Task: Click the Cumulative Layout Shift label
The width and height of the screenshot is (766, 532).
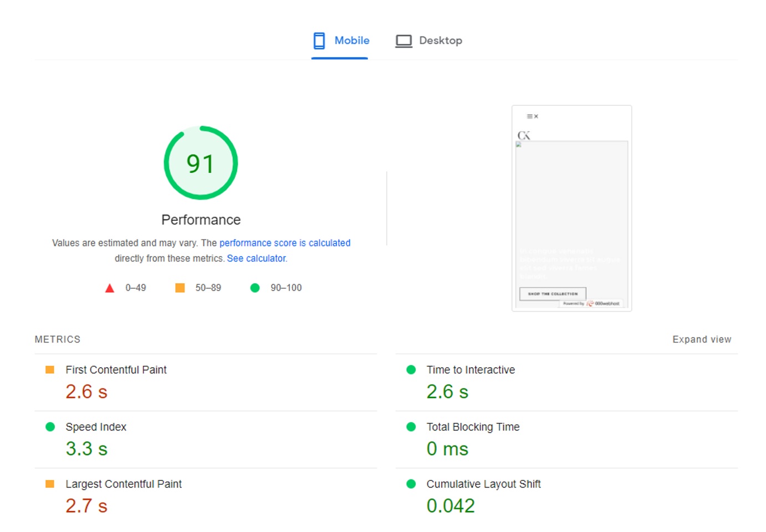Action: pyautogui.click(x=483, y=484)
